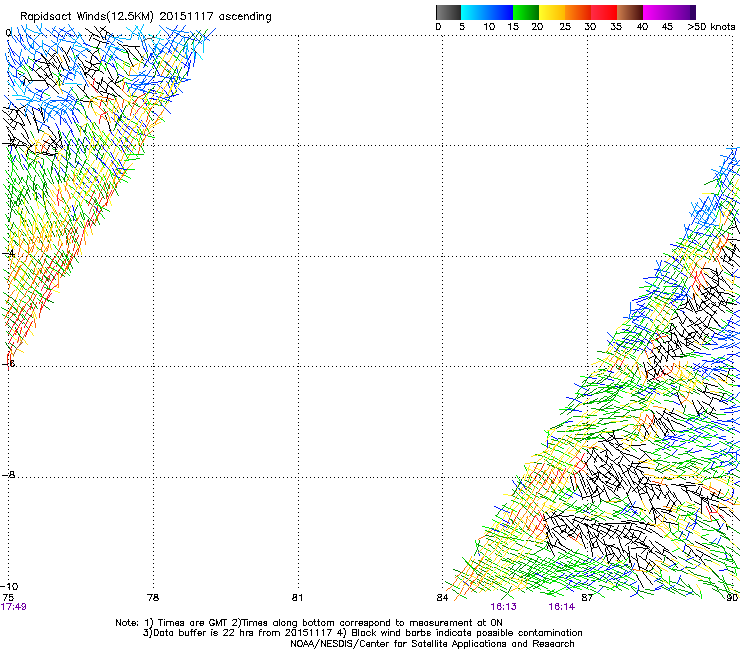Click the legend tick label 40
Screen dimensions: 740x650
click(x=642, y=27)
